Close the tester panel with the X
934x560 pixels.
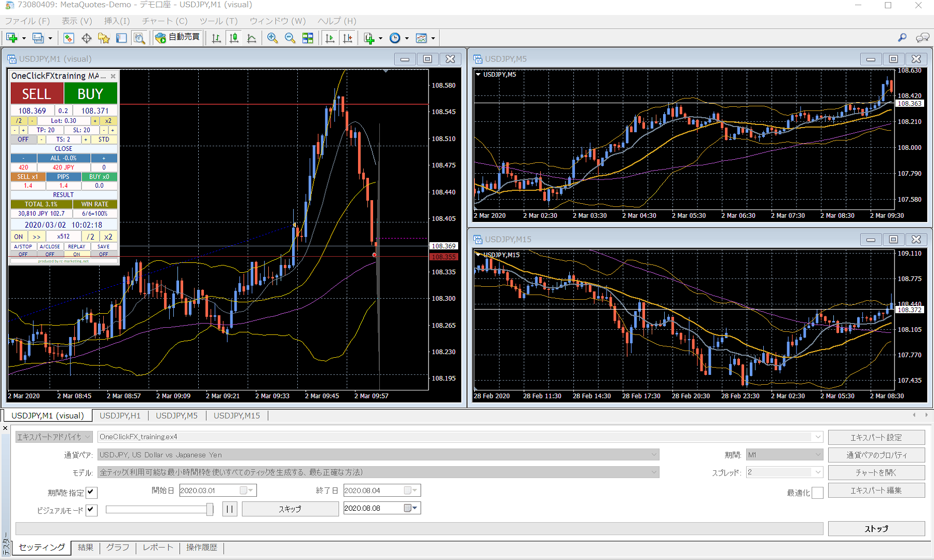coord(5,428)
